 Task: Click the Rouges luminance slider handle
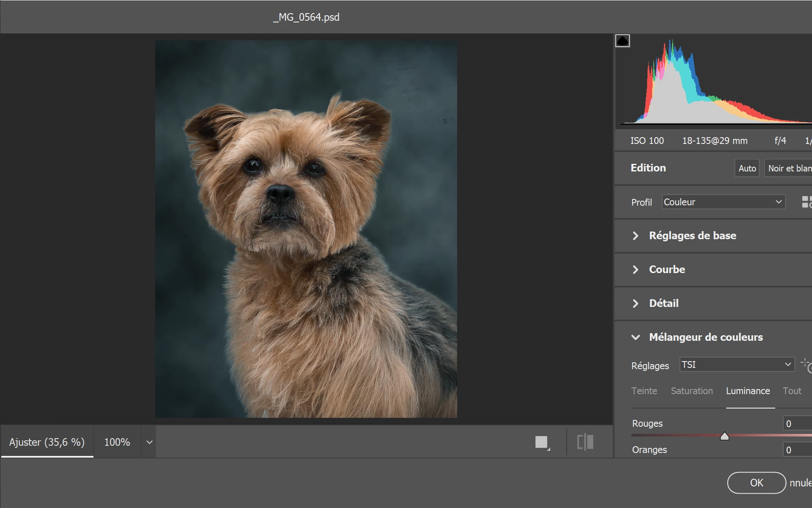coord(724,436)
